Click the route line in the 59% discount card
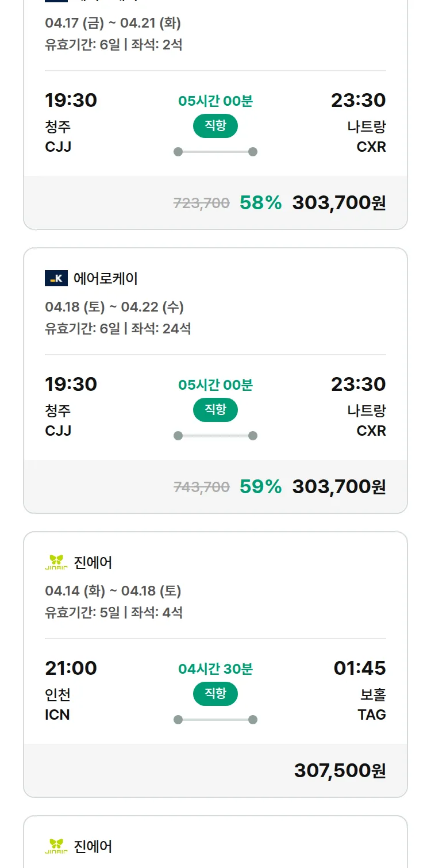This screenshot has height=868, width=431. pos(215,436)
